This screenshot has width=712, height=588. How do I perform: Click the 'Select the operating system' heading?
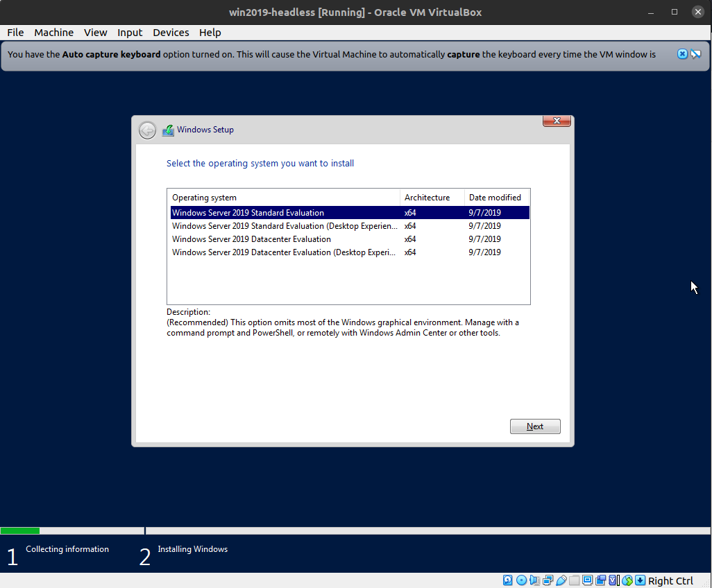(260, 164)
